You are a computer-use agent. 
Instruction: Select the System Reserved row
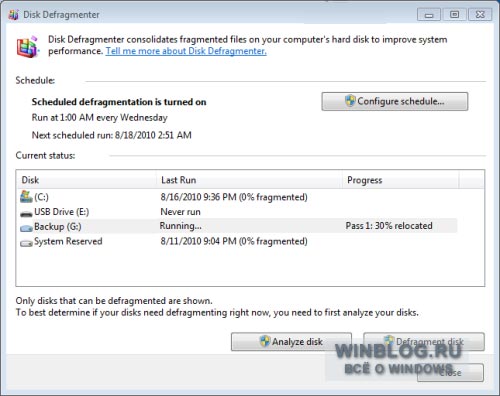point(238,241)
